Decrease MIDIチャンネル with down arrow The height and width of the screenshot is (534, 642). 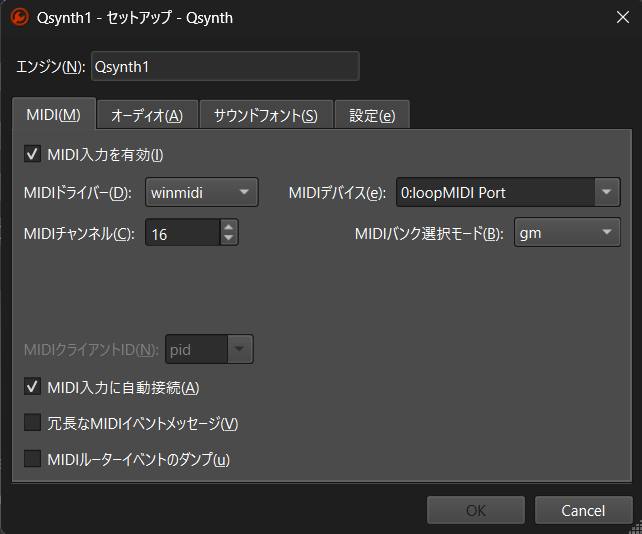click(x=229, y=239)
